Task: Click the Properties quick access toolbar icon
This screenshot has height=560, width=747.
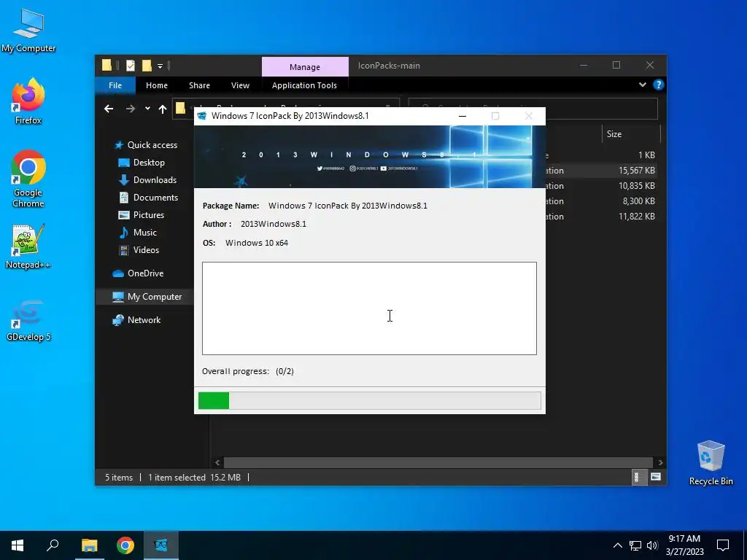Action: tap(131, 65)
